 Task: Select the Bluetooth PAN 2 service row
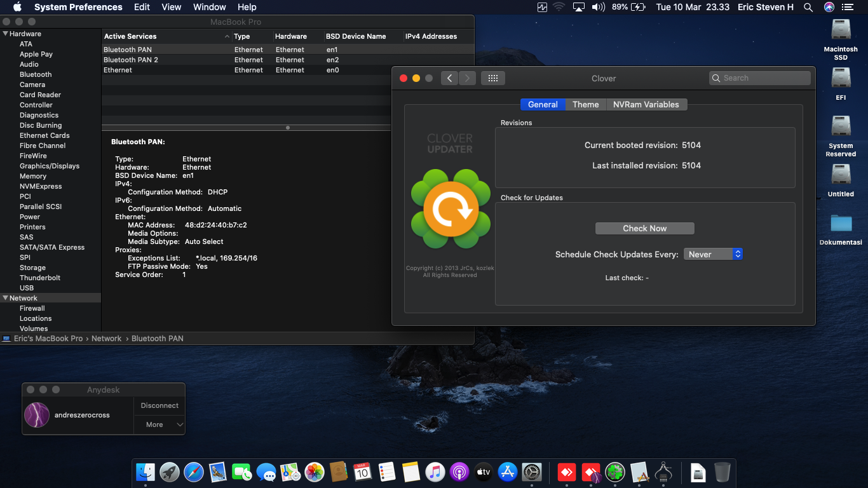pyautogui.click(x=288, y=60)
